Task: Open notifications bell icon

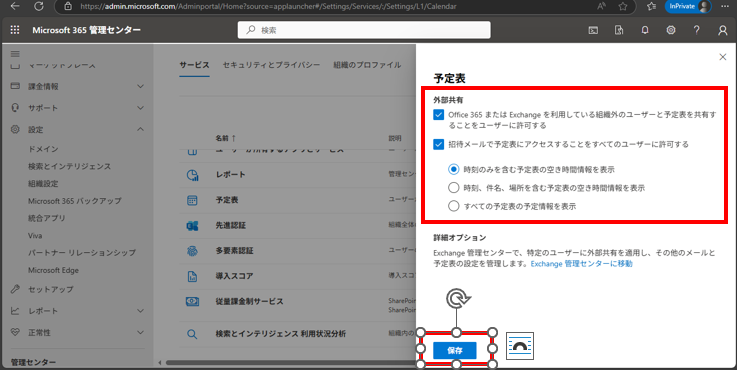Action: [x=645, y=30]
